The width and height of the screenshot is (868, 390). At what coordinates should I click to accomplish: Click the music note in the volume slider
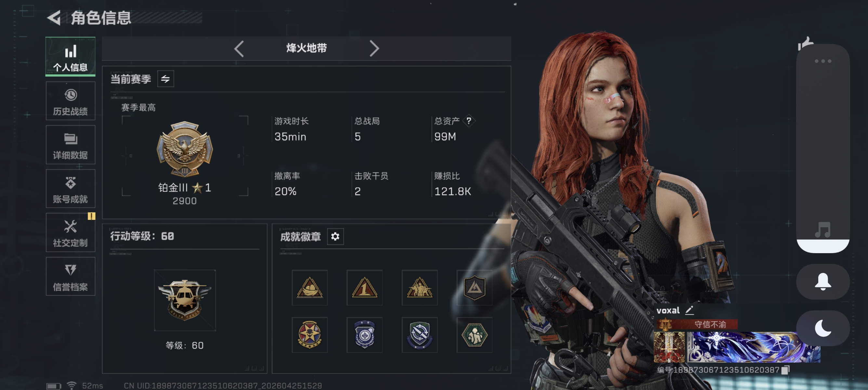click(x=822, y=230)
